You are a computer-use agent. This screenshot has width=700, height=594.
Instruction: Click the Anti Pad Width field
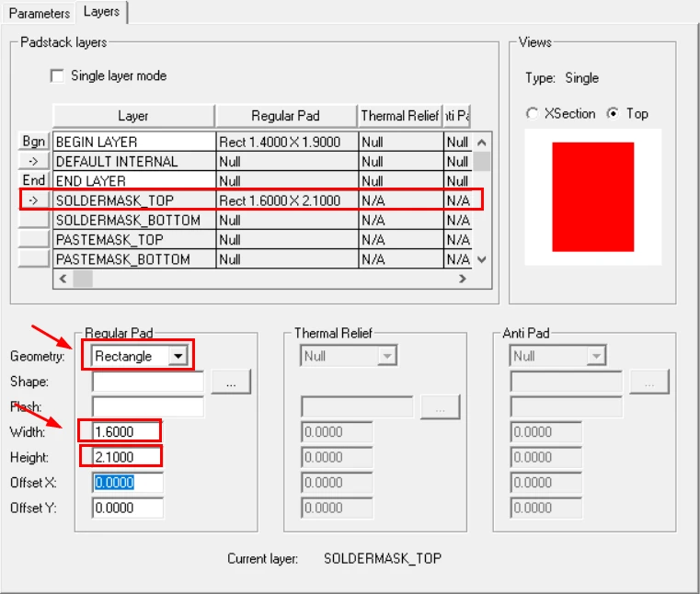[545, 431]
